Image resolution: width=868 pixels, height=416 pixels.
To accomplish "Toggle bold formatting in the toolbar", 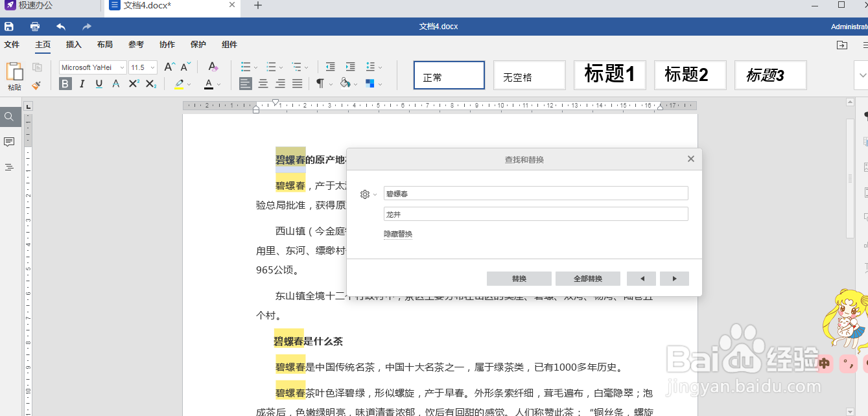I will [x=64, y=84].
